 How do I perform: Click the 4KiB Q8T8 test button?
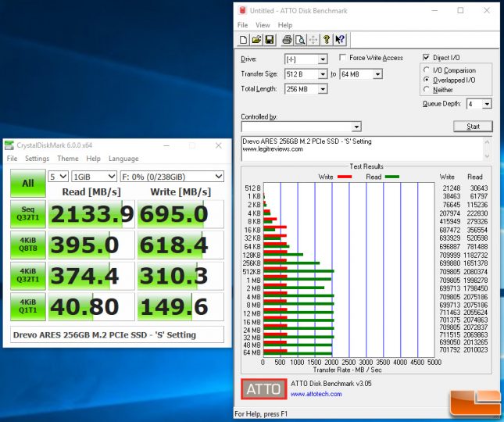pos(28,245)
